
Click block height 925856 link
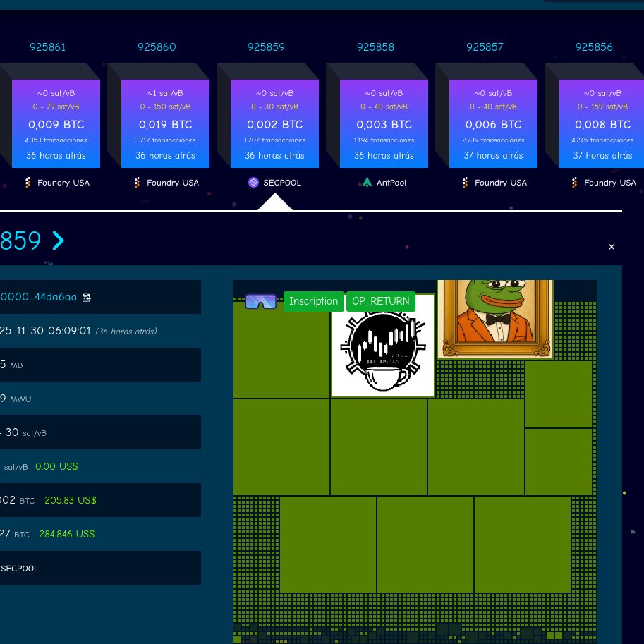(594, 47)
